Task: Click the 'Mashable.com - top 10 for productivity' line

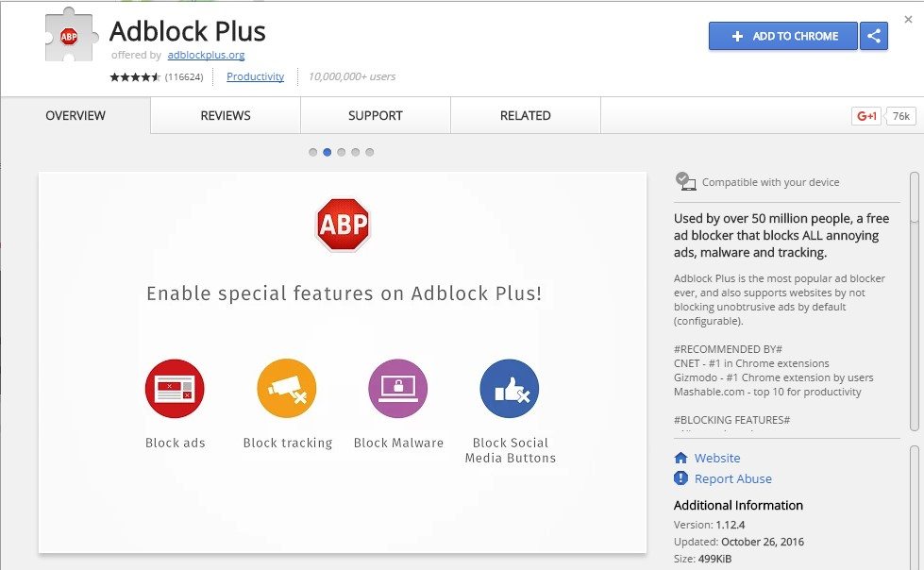Action: pyautogui.click(x=767, y=392)
